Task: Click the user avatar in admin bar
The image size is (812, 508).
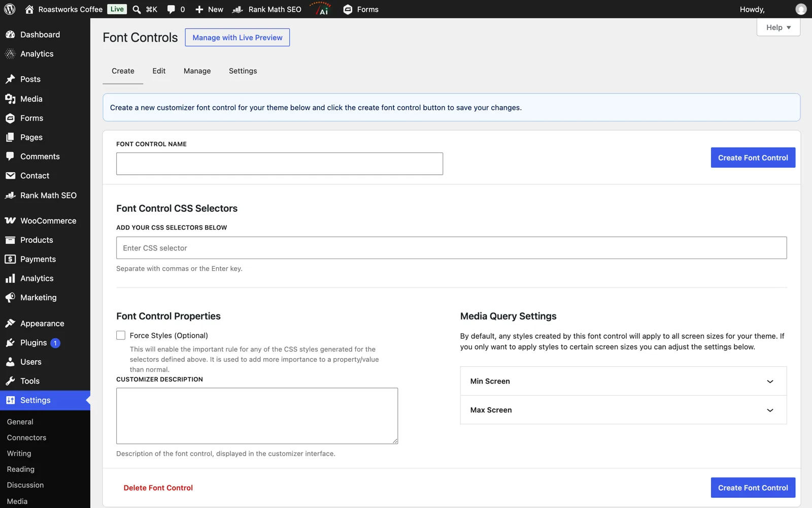Action: coord(801,9)
